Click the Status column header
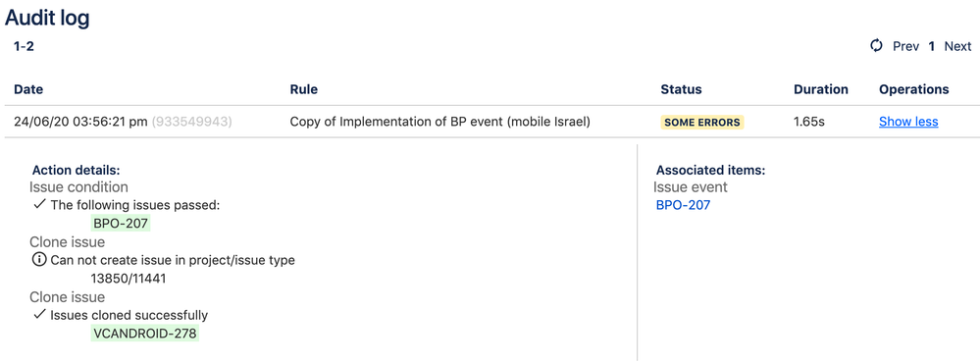 (x=681, y=89)
